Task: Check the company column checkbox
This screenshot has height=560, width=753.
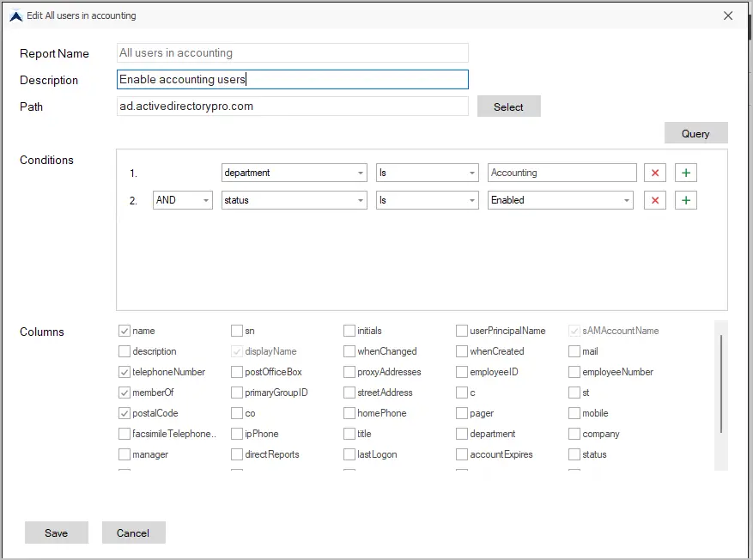Action: click(x=574, y=434)
